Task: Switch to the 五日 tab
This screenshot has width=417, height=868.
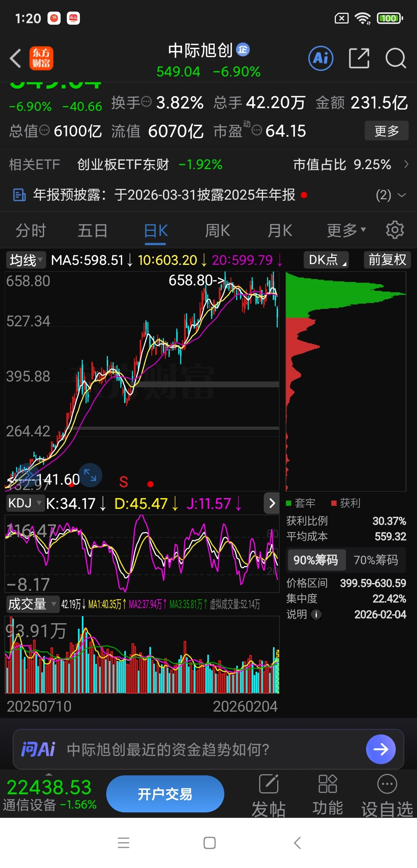Action: click(x=93, y=231)
